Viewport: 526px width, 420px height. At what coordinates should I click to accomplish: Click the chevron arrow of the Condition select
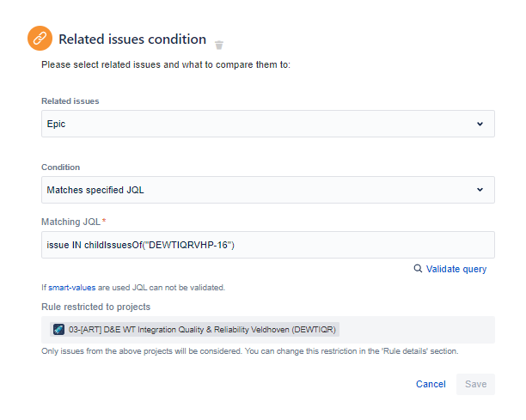pos(480,190)
